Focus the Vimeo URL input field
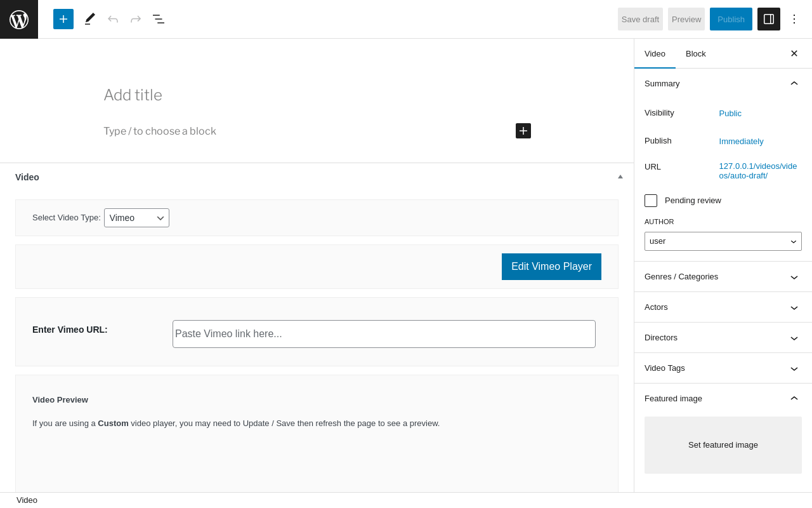Image resolution: width=812 pixels, height=508 pixels. click(384, 334)
